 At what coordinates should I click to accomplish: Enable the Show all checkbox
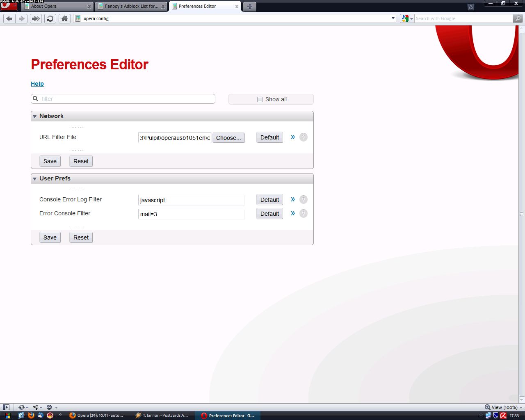260,99
